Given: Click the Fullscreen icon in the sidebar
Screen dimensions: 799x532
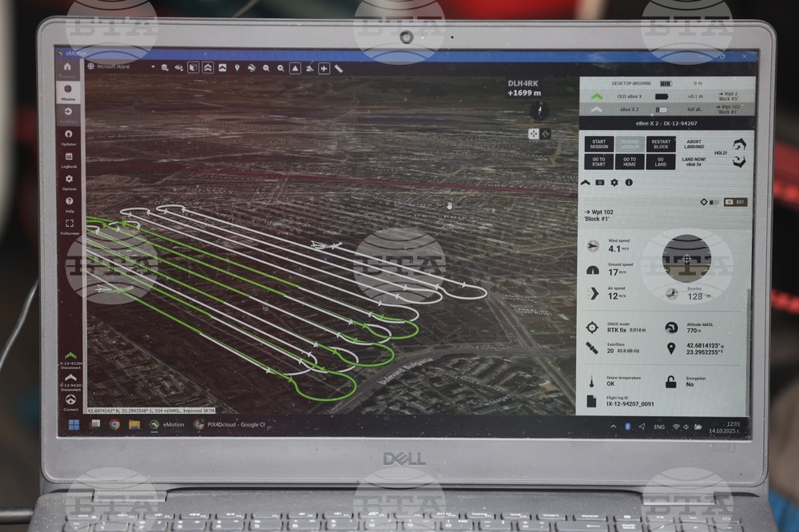Looking at the screenshot, I should point(70,226).
